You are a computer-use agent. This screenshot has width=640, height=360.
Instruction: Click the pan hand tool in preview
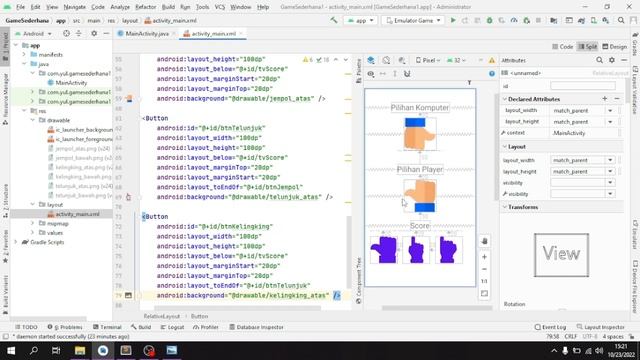click(484, 241)
